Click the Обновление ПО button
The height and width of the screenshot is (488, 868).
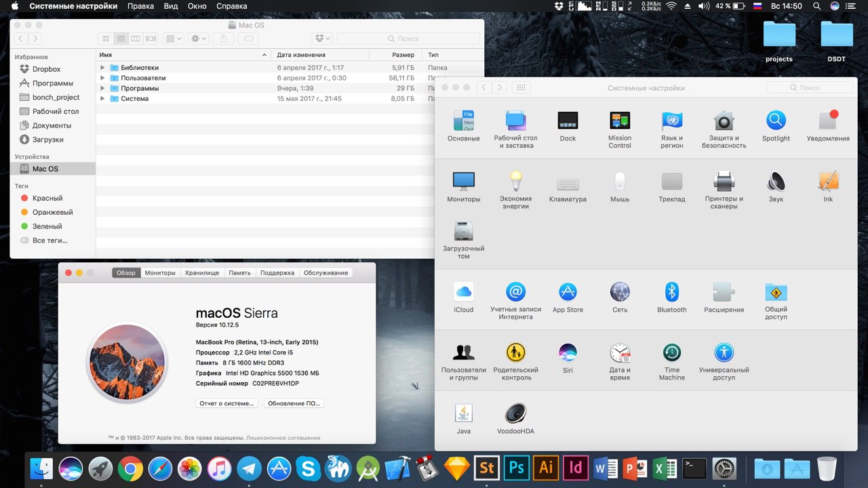[294, 403]
